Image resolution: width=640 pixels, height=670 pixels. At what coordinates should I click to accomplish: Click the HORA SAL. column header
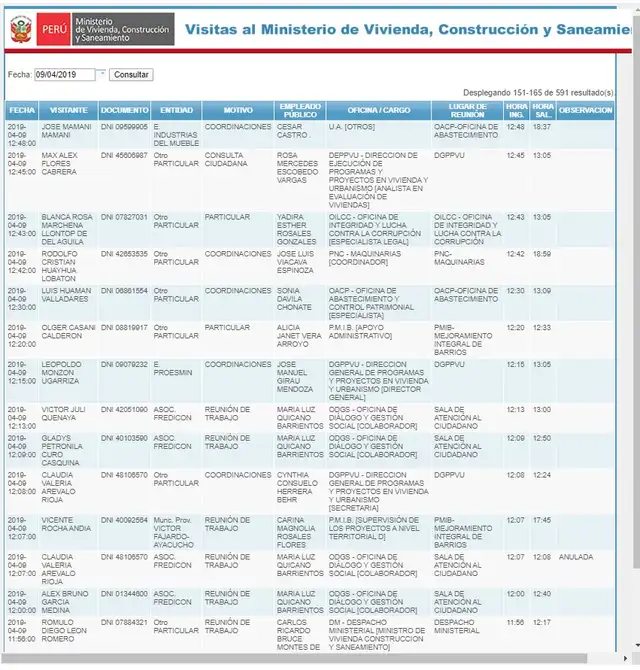(543, 110)
